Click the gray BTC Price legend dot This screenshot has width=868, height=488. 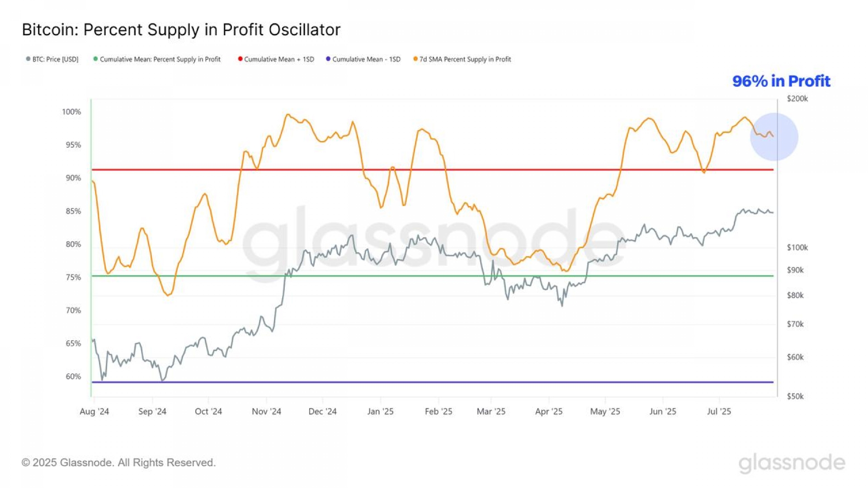pos(28,59)
